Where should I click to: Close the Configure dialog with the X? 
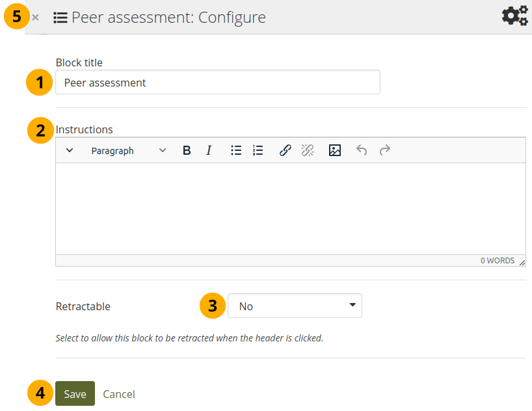click(36, 18)
